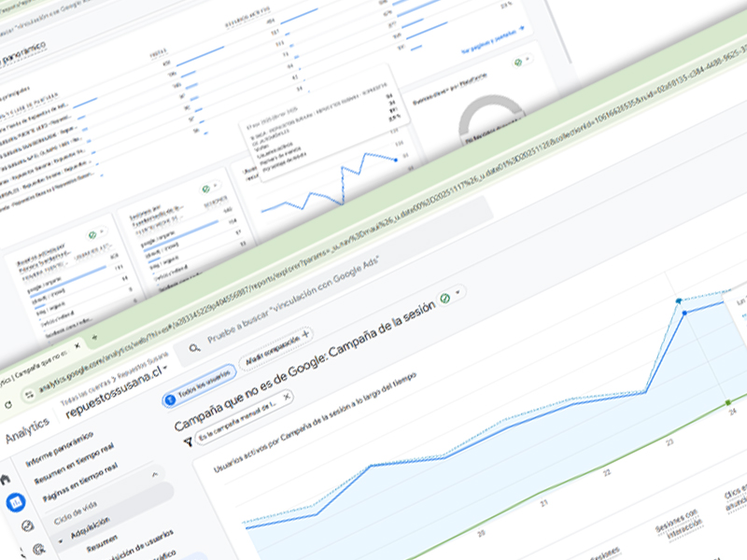
Task: Select the Home icon in the left navigation rail
Action: click(6, 479)
